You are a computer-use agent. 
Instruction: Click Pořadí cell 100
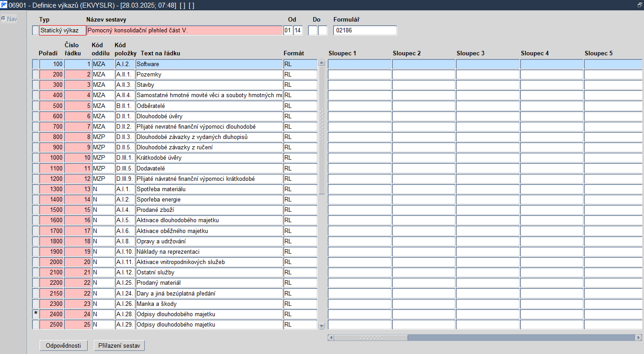51,64
